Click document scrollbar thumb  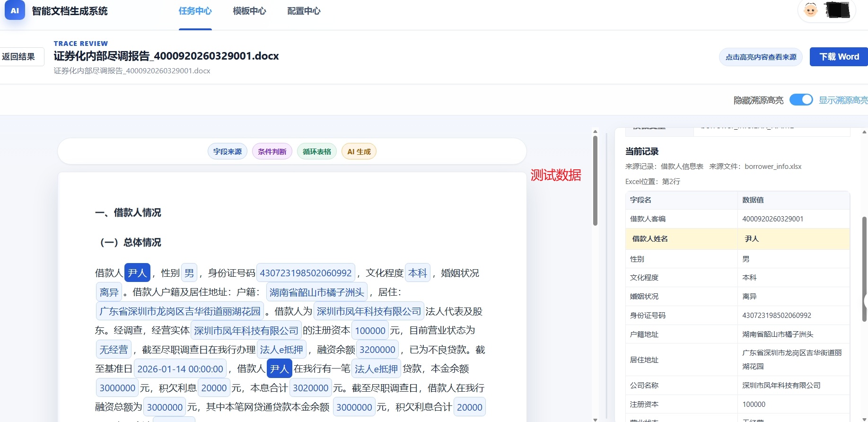click(595, 181)
